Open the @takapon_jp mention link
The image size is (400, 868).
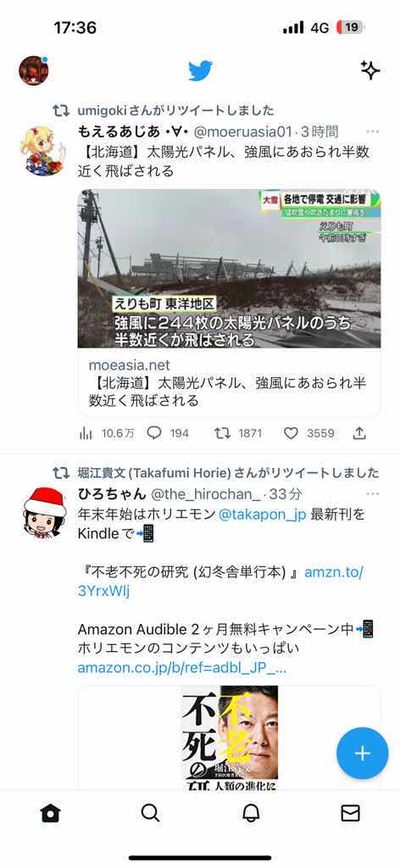[x=263, y=515]
